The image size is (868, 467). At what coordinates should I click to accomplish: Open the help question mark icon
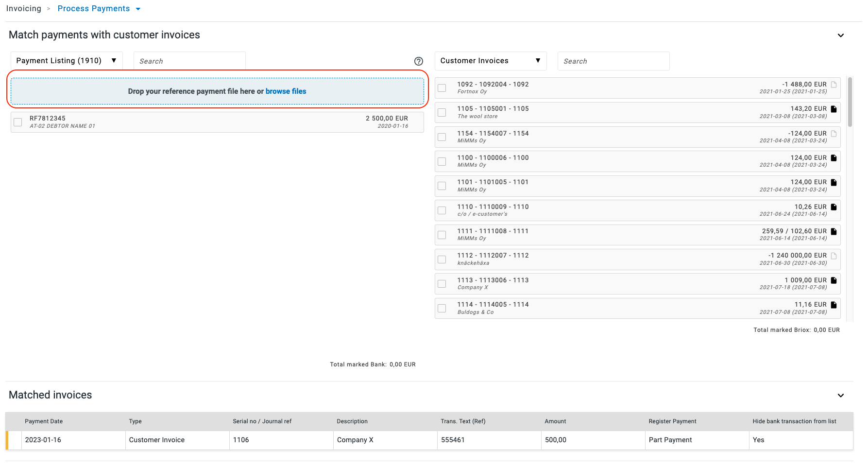pos(419,61)
